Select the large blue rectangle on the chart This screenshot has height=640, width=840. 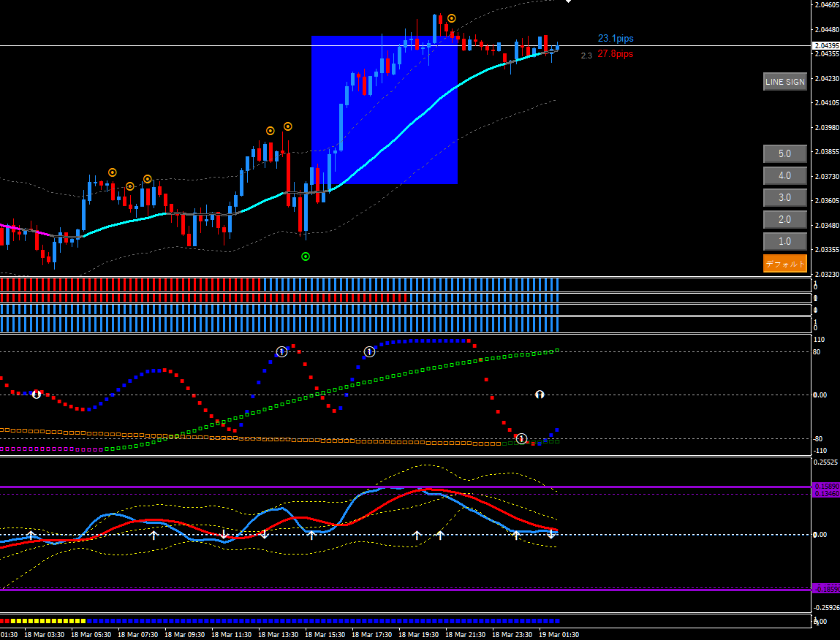click(x=384, y=110)
